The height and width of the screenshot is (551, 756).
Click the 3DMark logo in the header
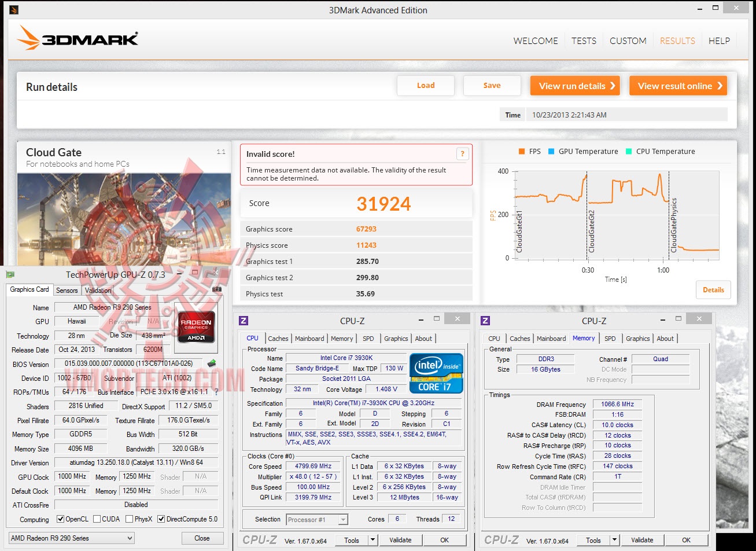tap(78, 38)
